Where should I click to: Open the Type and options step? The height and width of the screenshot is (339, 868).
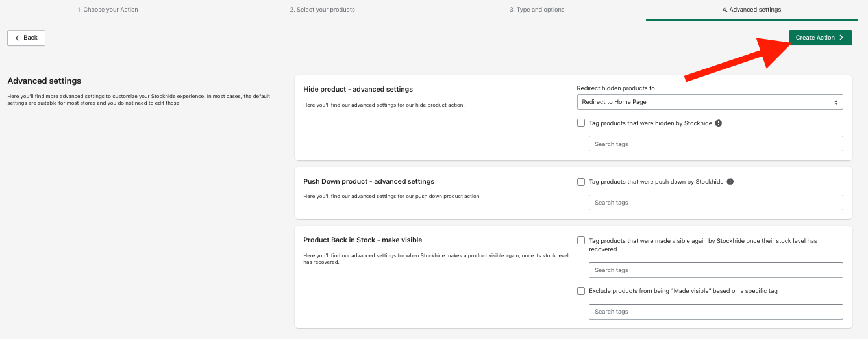[x=537, y=10]
